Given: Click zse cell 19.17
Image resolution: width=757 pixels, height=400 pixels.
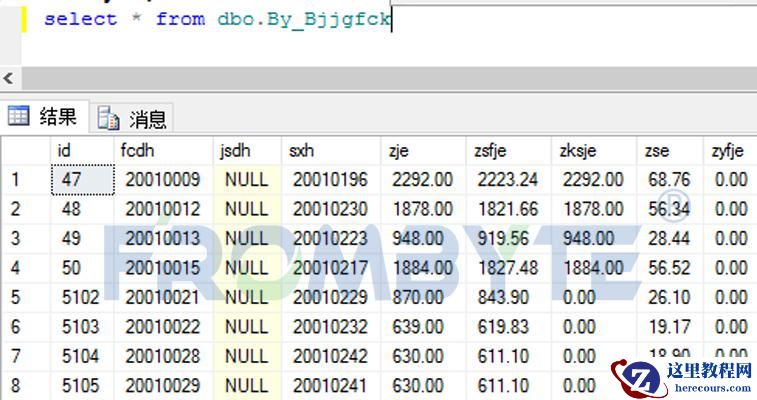Looking at the screenshot, I should point(670,327).
